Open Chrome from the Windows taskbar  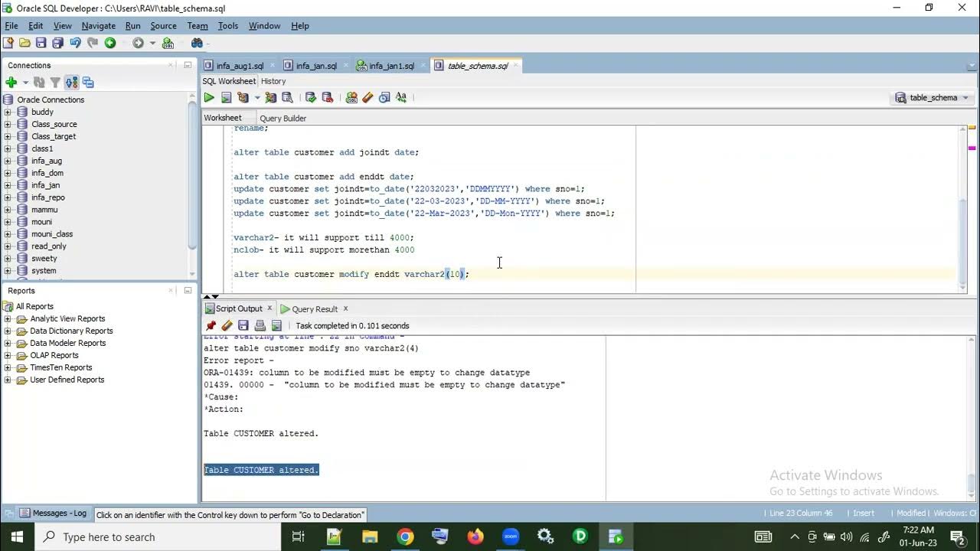point(405,536)
